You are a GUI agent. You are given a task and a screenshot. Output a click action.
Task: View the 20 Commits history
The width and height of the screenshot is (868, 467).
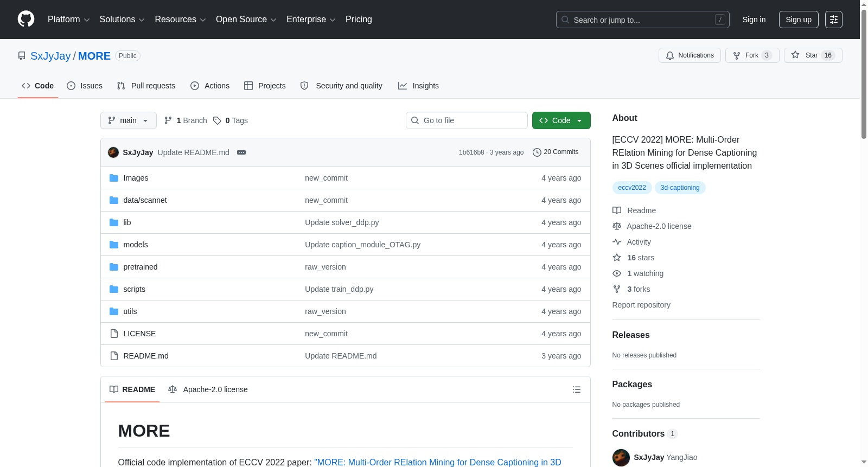point(556,152)
